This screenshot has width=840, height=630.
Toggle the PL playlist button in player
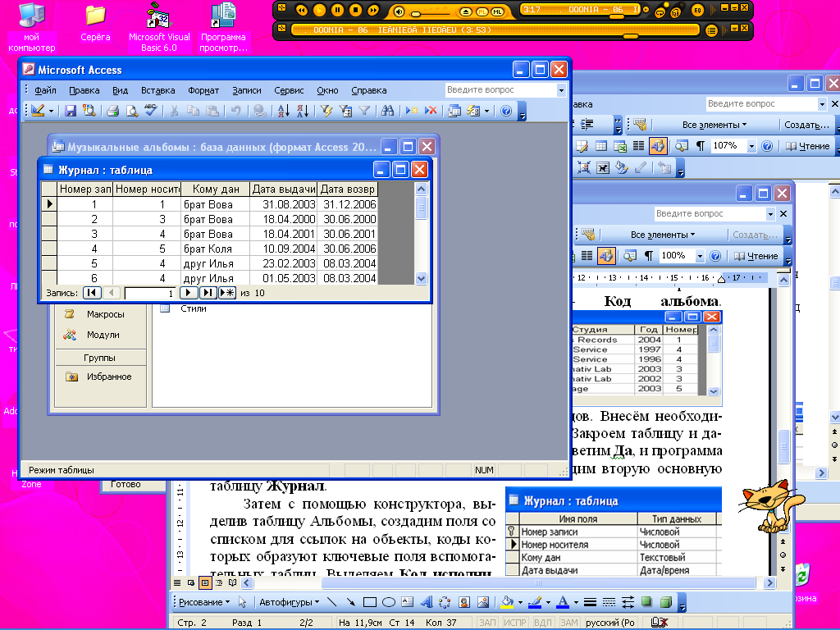(482, 11)
